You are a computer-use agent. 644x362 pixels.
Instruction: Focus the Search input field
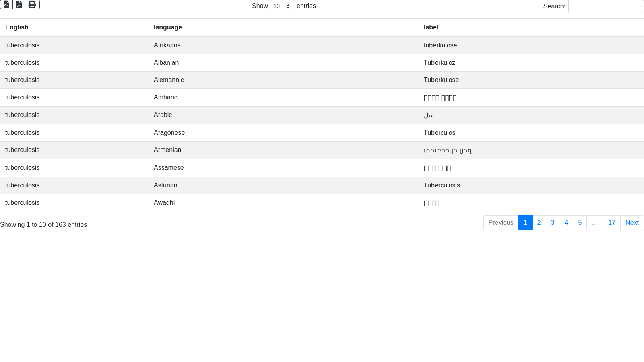pyautogui.click(x=606, y=6)
